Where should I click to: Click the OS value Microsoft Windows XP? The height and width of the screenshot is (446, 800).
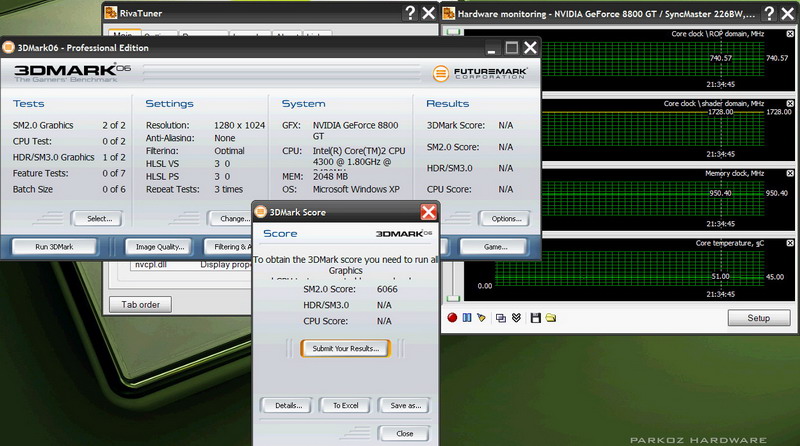356,189
